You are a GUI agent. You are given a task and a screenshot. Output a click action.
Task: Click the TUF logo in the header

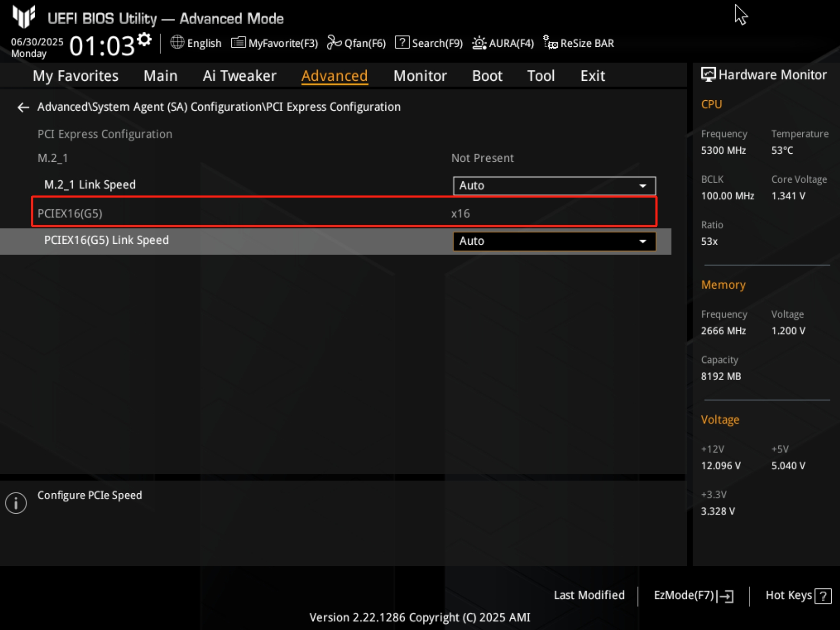pyautogui.click(x=24, y=16)
